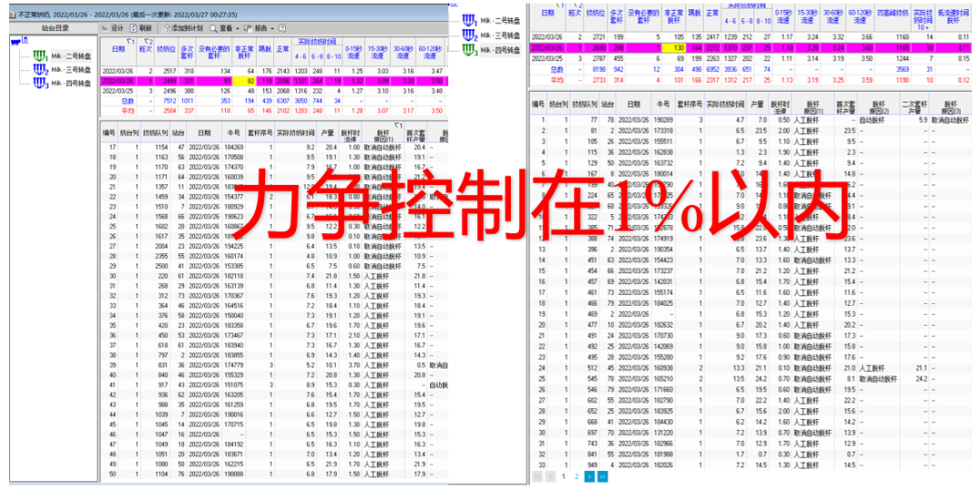Open the 报告 dropdown arrow
Viewport: 980px width, 490px height.
coord(272,29)
